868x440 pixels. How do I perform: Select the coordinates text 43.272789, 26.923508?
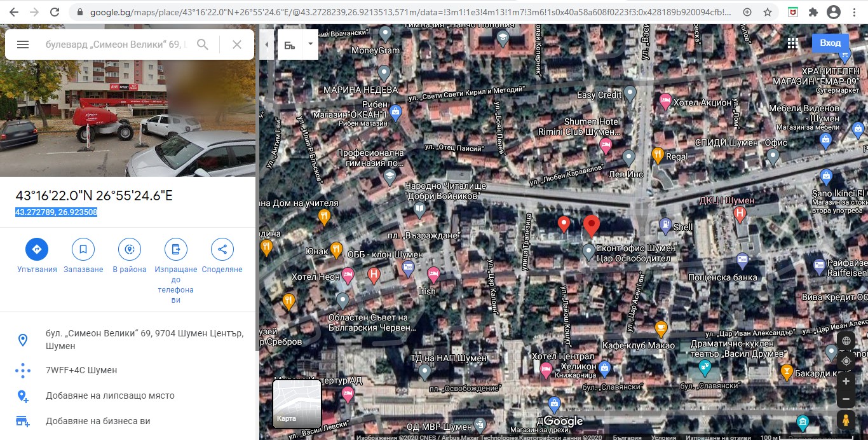pyautogui.click(x=57, y=212)
